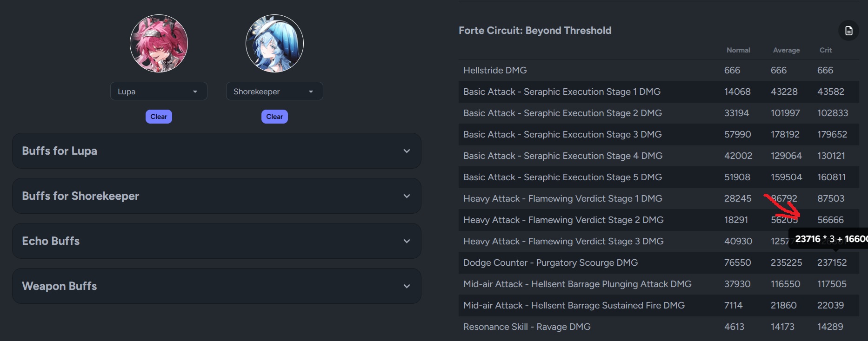Click Crit value 179652
The image size is (868, 341).
click(832, 134)
